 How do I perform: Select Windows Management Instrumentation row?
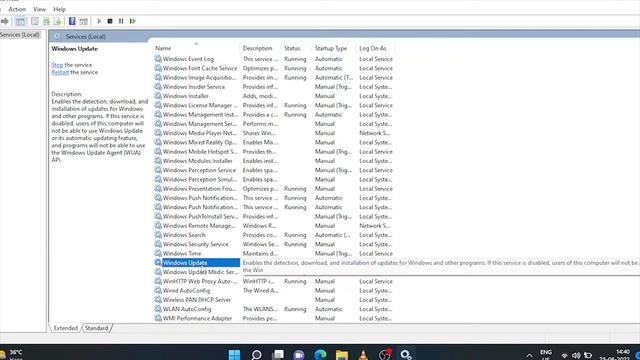click(x=273, y=115)
